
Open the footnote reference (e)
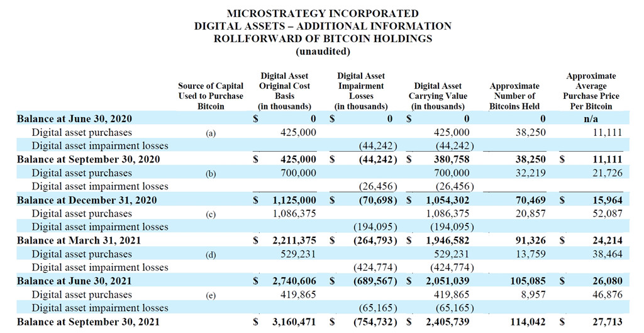click(211, 295)
